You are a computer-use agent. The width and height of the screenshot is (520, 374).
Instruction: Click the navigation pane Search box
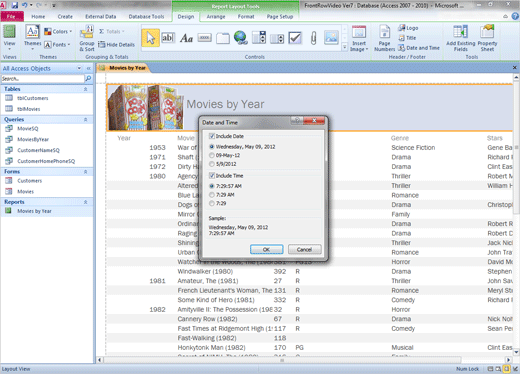click(x=43, y=79)
